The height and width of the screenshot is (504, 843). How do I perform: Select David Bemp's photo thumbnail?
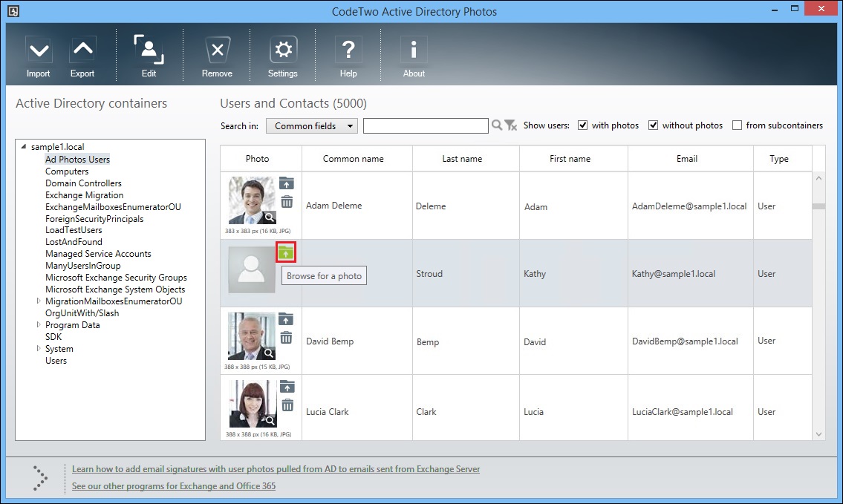click(252, 336)
